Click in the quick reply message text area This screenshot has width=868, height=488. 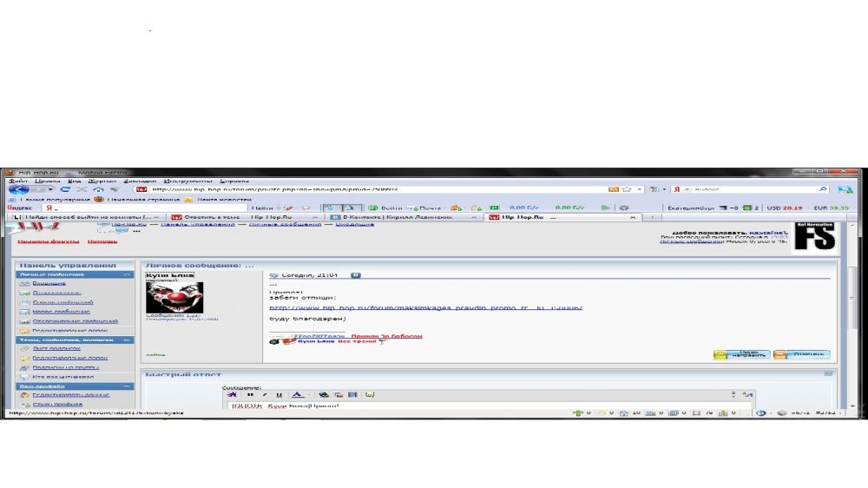[x=489, y=406]
